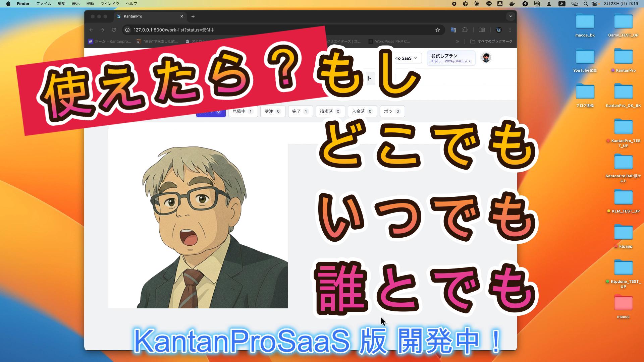Image resolution: width=644 pixels, height=362 pixels.
Task: Open the ウインドウ menu in menu bar
Action: tap(110, 4)
